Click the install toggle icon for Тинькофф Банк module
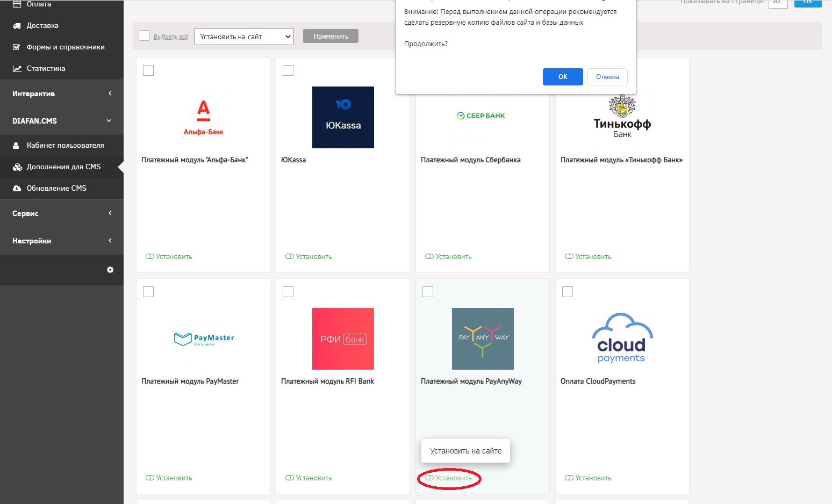 coord(569,257)
